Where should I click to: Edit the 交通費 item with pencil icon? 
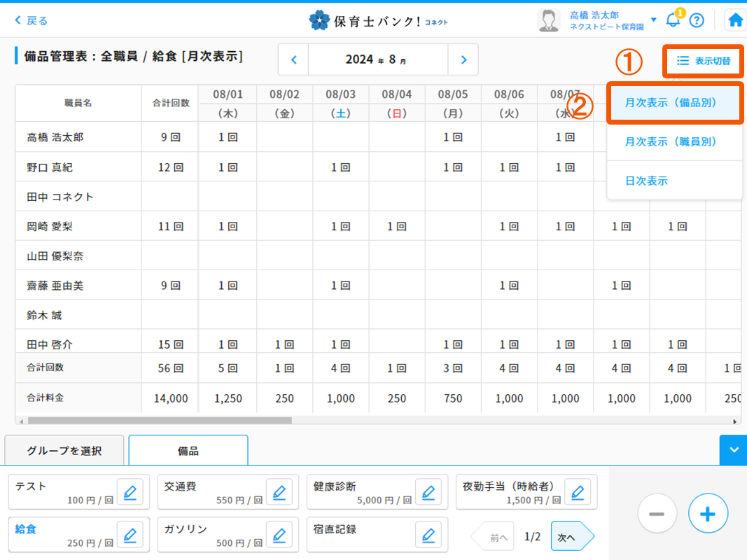click(279, 492)
